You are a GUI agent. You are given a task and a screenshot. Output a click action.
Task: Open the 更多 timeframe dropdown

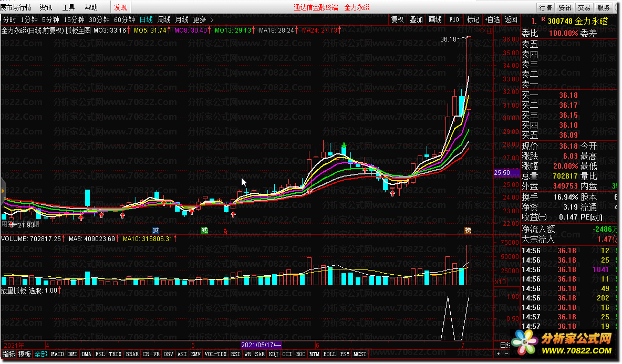click(x=200, y=19)
